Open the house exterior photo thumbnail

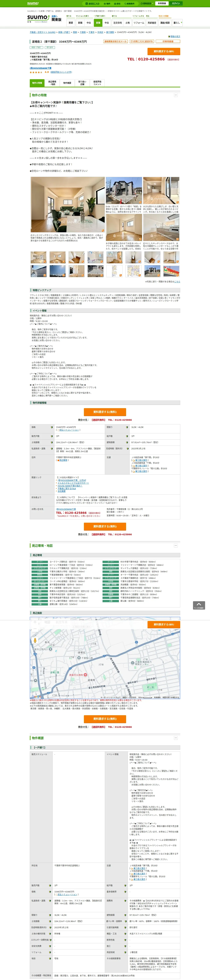pos(123,191)
